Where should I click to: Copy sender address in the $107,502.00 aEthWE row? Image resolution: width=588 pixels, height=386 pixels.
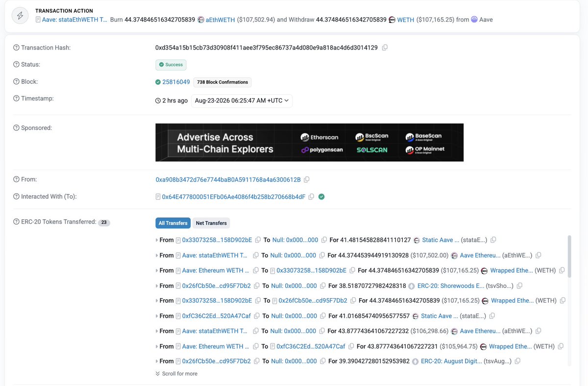click(x=256, y=255)
